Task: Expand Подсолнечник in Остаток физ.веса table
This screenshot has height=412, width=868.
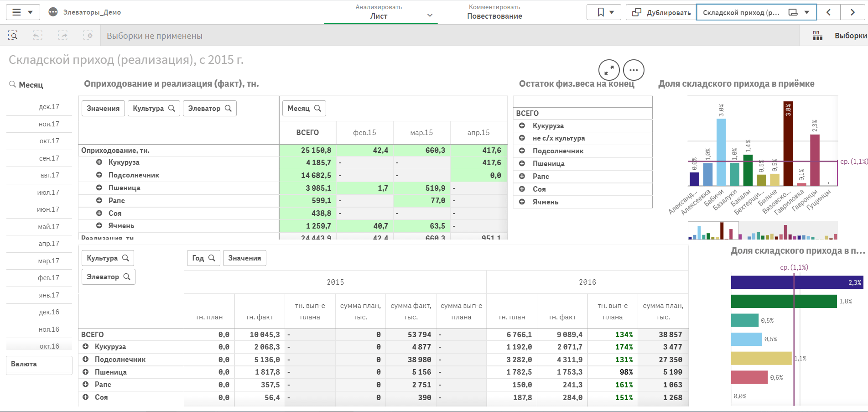Action: click(522, 151)
